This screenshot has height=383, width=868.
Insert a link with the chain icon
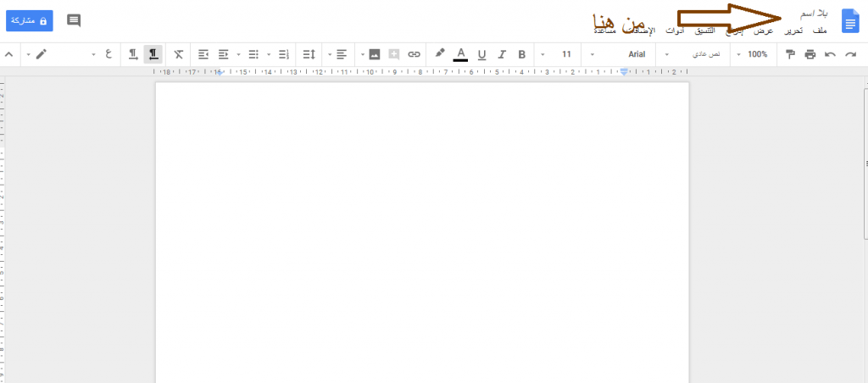coord(414,54)
